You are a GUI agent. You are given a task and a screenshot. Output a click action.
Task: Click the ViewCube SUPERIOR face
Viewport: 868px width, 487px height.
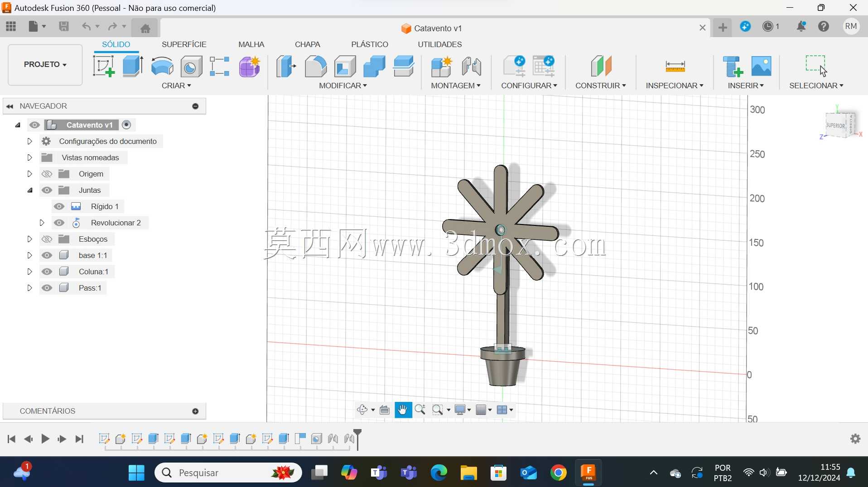pos(836,125)
